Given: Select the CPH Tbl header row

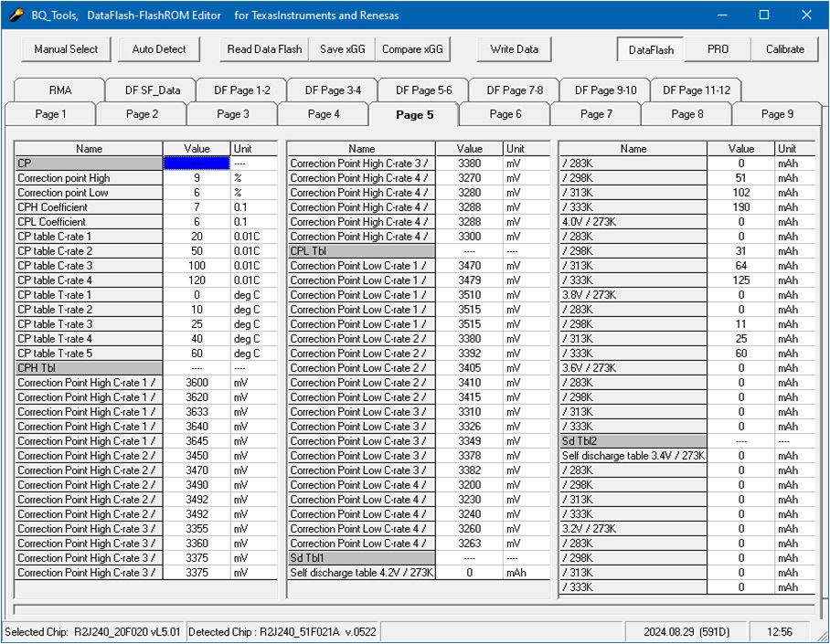Looking at the screenshot, I should [89, 368].
